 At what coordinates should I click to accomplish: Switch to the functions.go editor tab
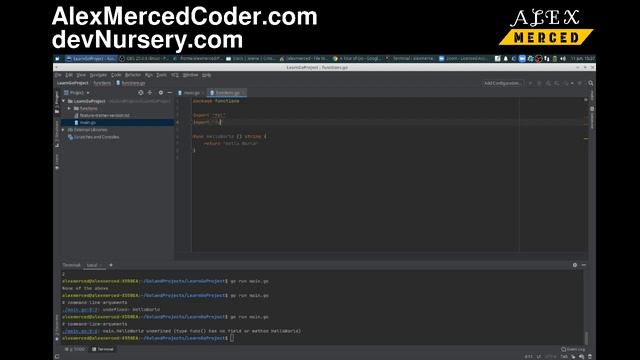click(x=226, y=93)
